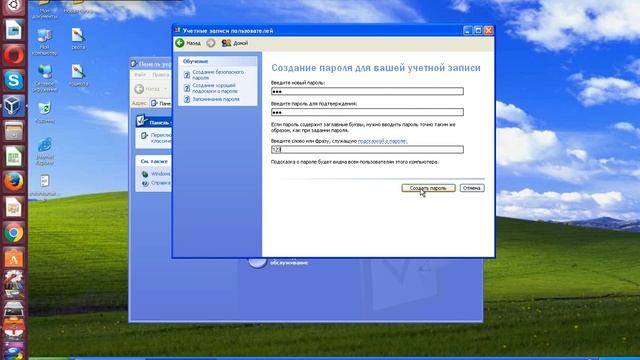
Task: Minimize the User Accounts window
Action: [x=468, y=30]
